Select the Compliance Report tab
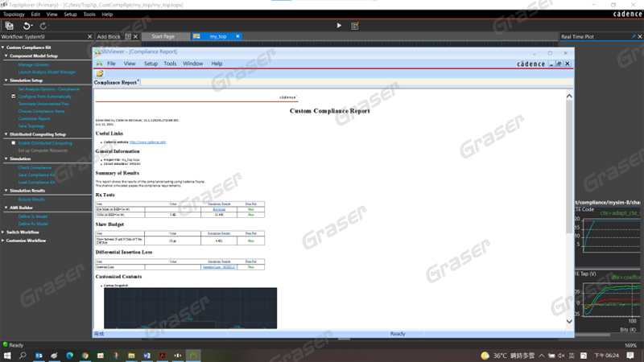 [x=115, y=83]
